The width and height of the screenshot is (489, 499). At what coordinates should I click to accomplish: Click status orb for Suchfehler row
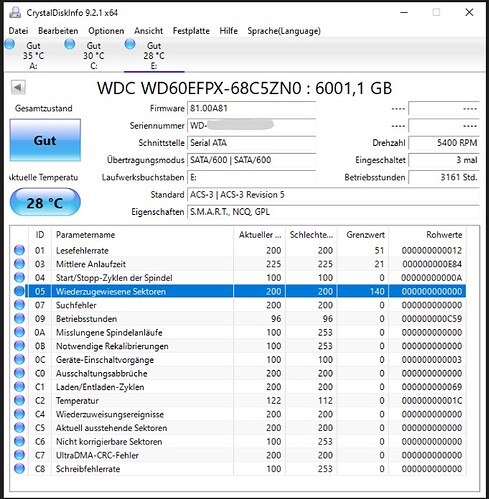(19, 305)
